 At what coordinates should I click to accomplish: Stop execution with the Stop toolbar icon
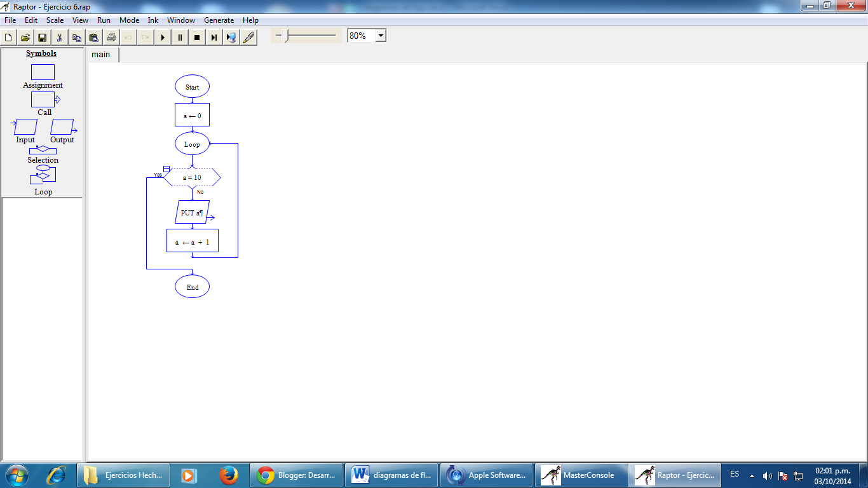197,37
